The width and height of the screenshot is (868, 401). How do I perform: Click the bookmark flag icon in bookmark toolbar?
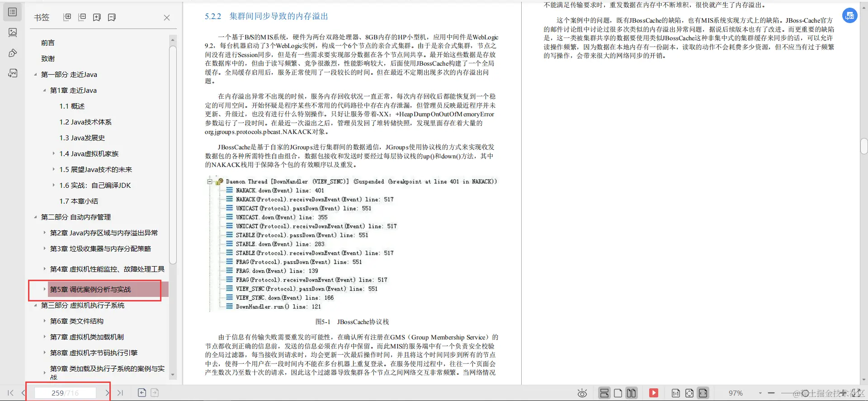tap(112, 17)
